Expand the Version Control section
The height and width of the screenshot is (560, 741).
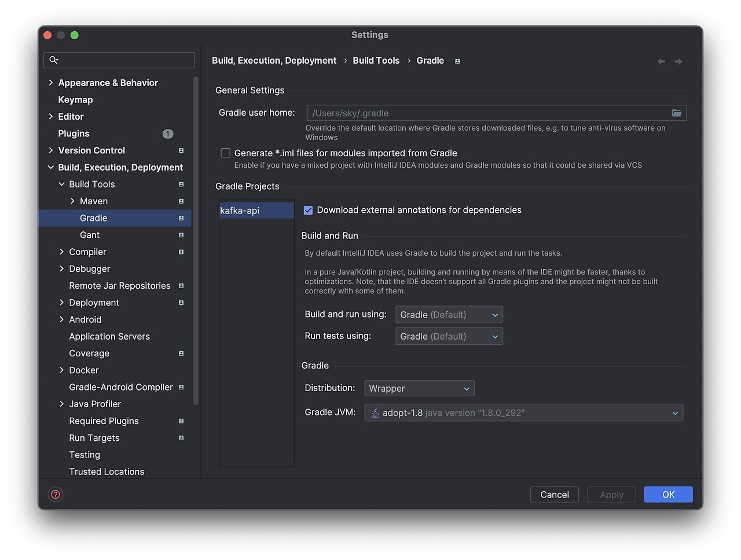(51, 150)
